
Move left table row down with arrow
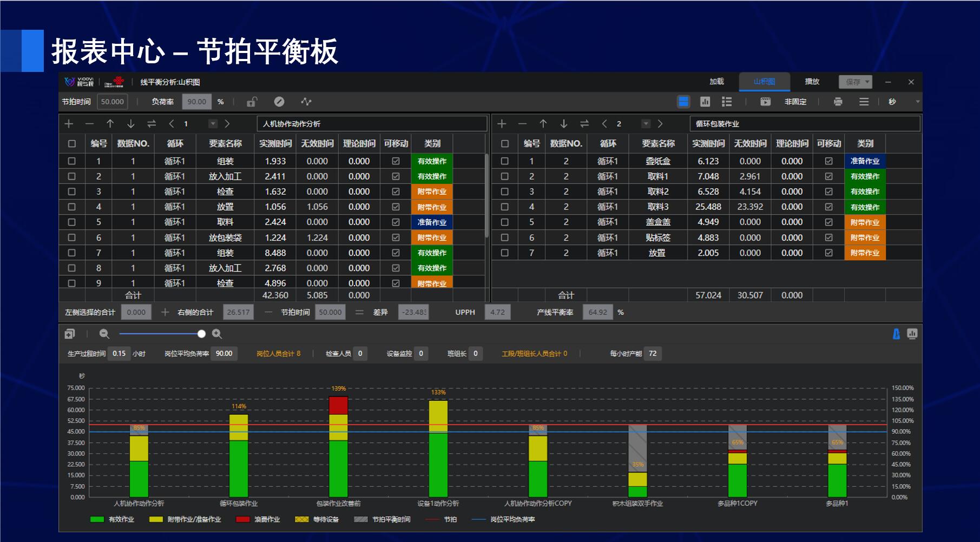coord(131,124)
